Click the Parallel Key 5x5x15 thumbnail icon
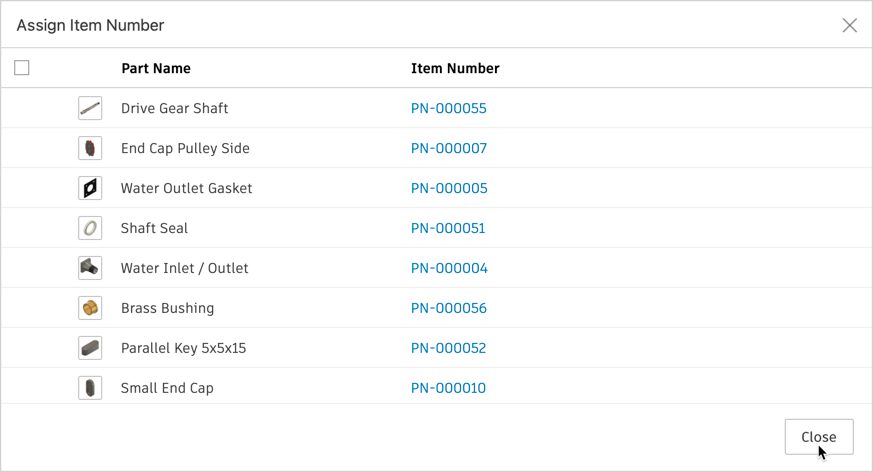Screen dimensions: 873x472 coord(90,348)
